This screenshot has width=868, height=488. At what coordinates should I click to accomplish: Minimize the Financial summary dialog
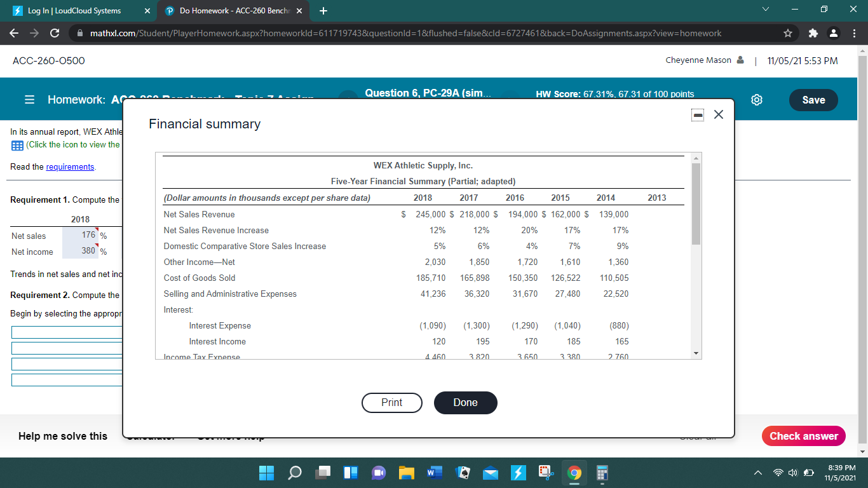[x=697, y=115]
